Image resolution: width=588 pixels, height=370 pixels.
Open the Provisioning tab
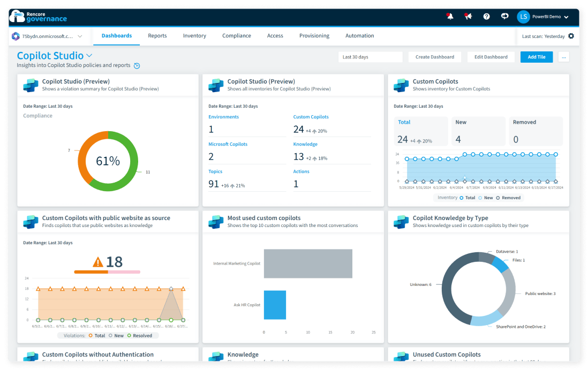tap(314, 35)
